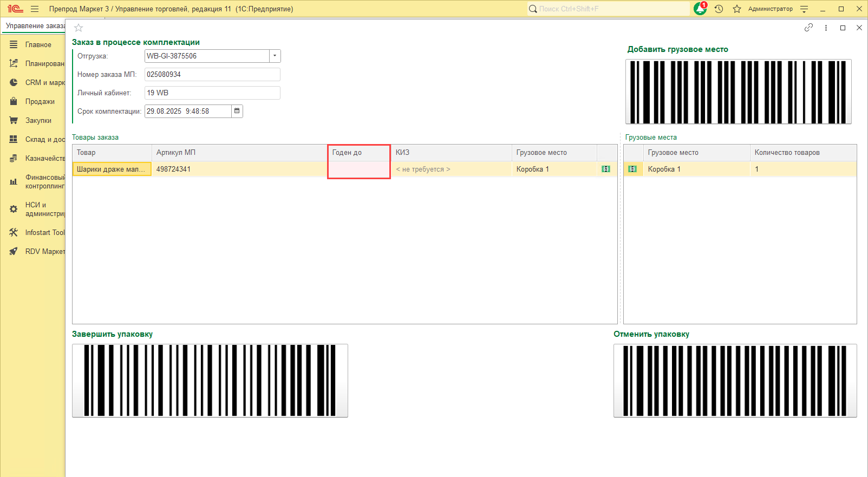
Task: Click Завершить упаковку barcode
Action: tap(210, 381)
